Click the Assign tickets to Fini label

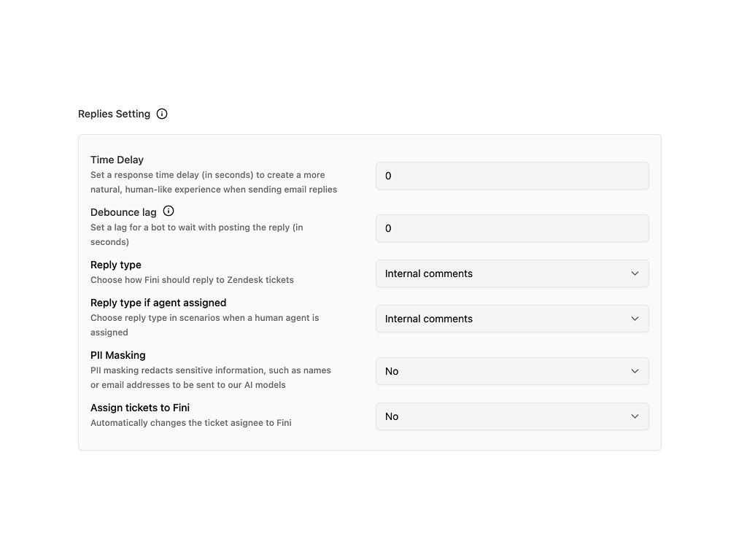point(140,408)
